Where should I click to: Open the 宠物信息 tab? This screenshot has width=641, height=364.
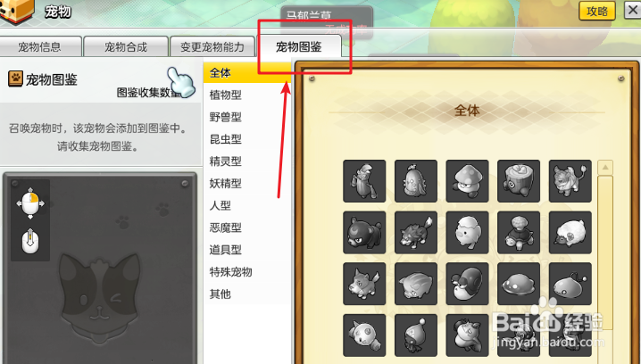(40, 46)
